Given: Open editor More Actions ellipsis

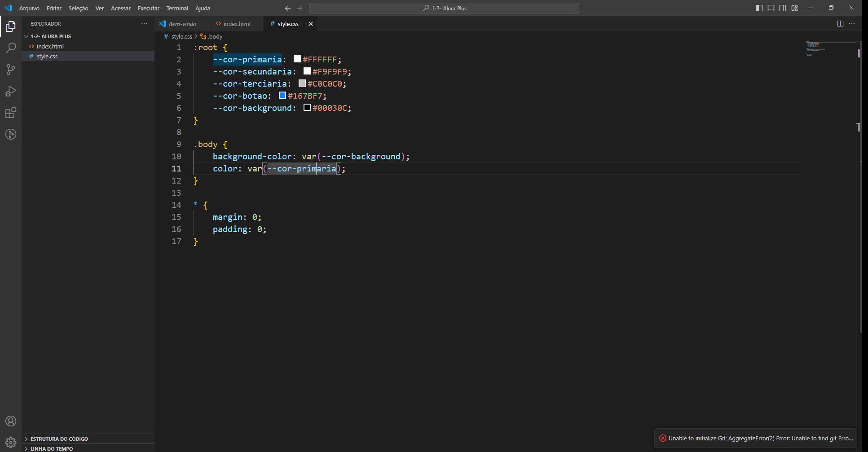Looking at the screenshot, I should tap(852, 24).
